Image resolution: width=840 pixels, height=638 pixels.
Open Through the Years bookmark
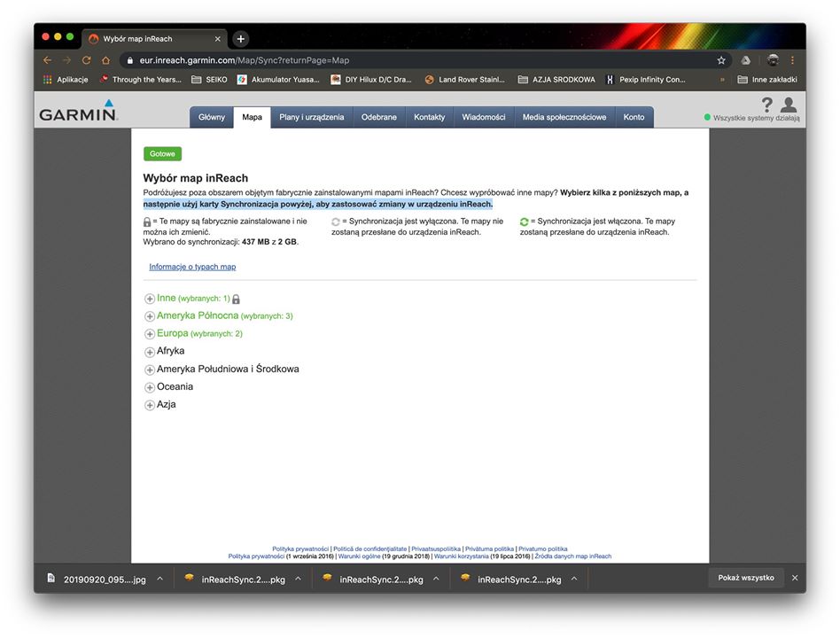point(141,79)
